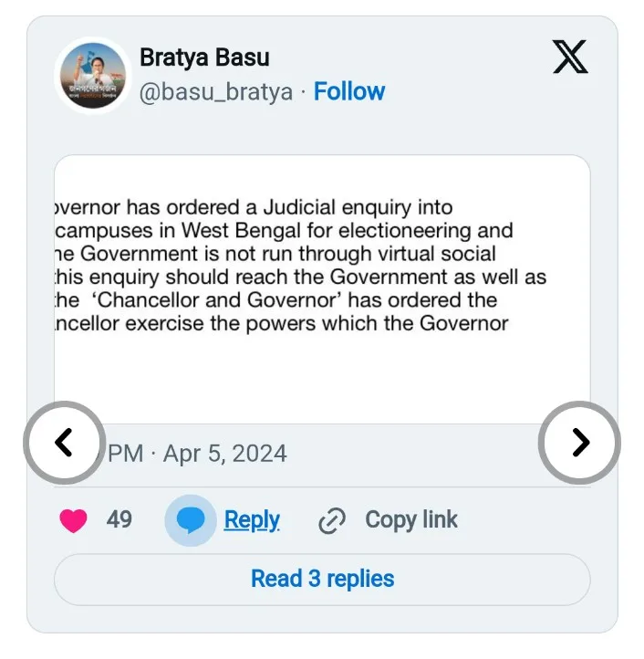The height and width of the screenshot is (659, 644).
Task: Click the Reply text link
Action: pyautogui.click(x=252, y=520)
